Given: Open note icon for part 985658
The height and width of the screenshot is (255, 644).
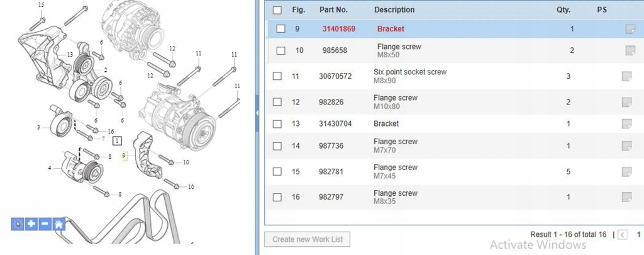Looking at the screenshot, I should (x=630, y=50).
